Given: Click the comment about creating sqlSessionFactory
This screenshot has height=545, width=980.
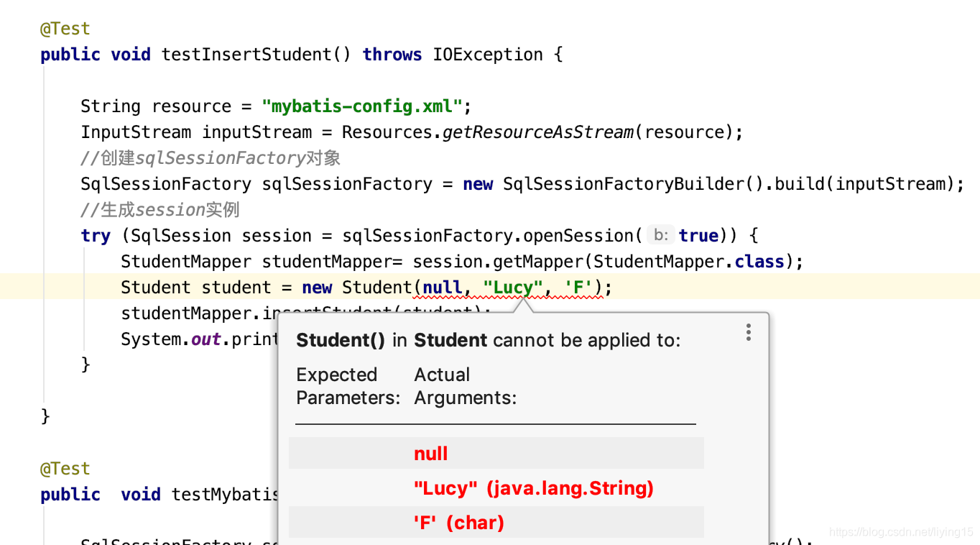Looking at the screenshot, I should click(211, 158).
